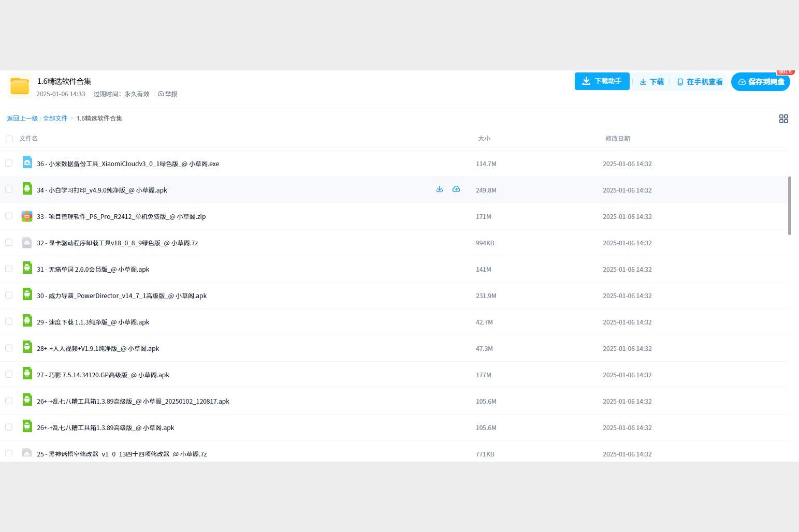
Task: Open file 32 - 显卡驱动程序卸载工具 7z
Action: [117, 243]
